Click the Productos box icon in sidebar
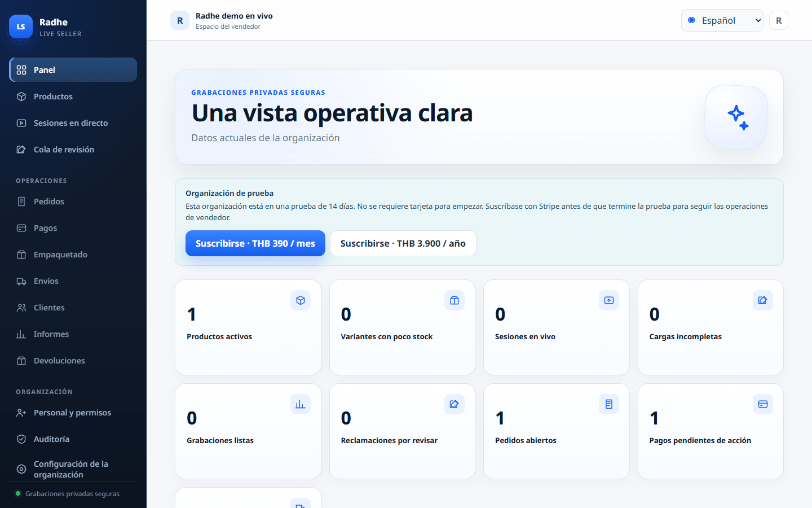 click(x=21, y=97)
